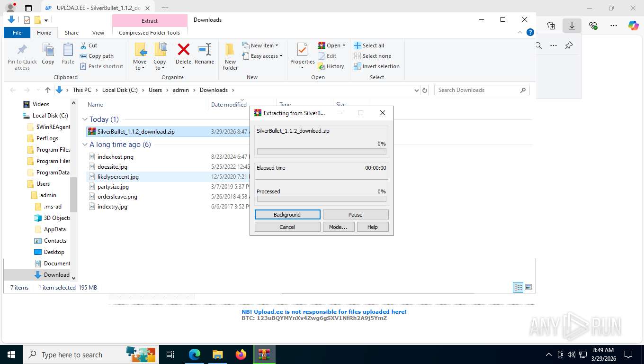Open Firefox from the taskbar
This screenshot has height=364, width=644.
pyautogui.click(x=241, y=355)
